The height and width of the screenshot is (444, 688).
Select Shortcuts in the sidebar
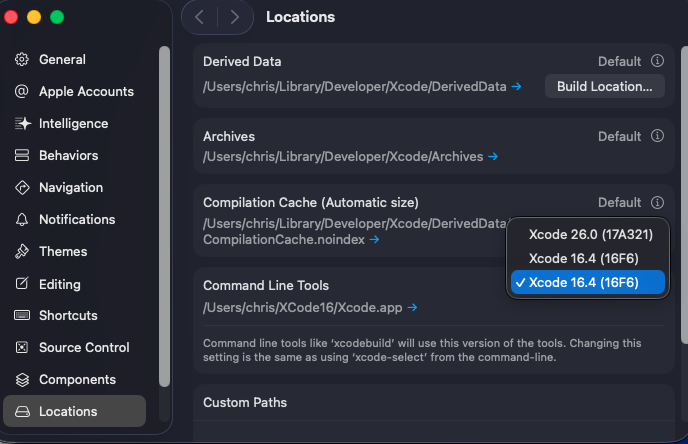(x=75, y=315)
